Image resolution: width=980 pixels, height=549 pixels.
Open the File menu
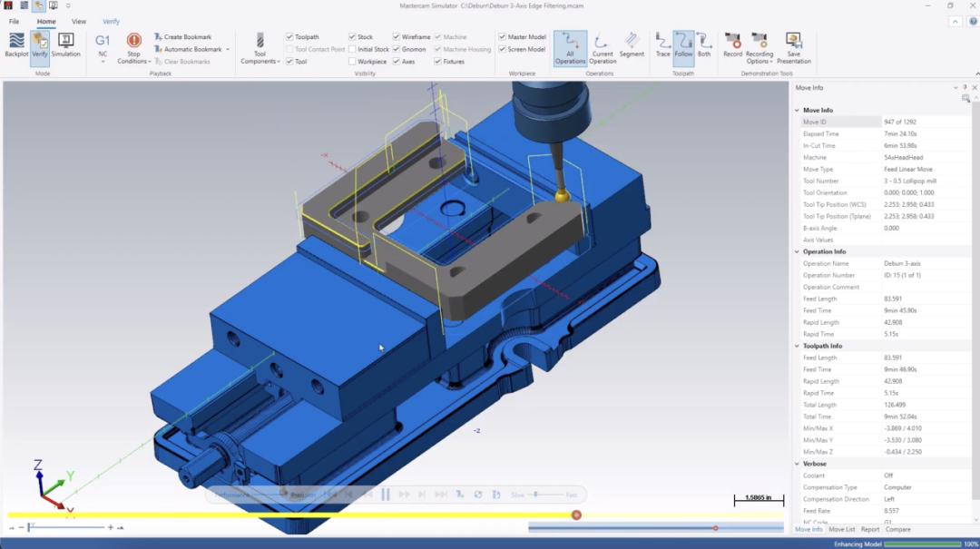14,21
